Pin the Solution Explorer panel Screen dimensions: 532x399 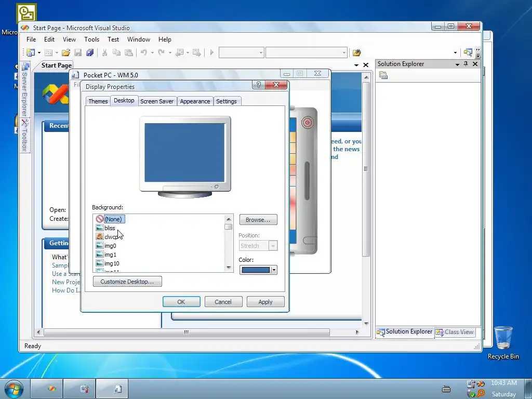click(466, 64)
